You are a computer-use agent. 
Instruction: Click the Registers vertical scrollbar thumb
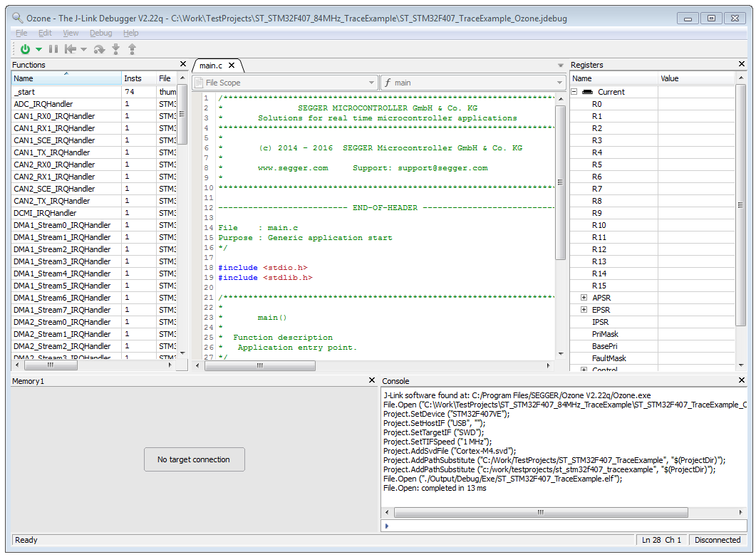740,205
